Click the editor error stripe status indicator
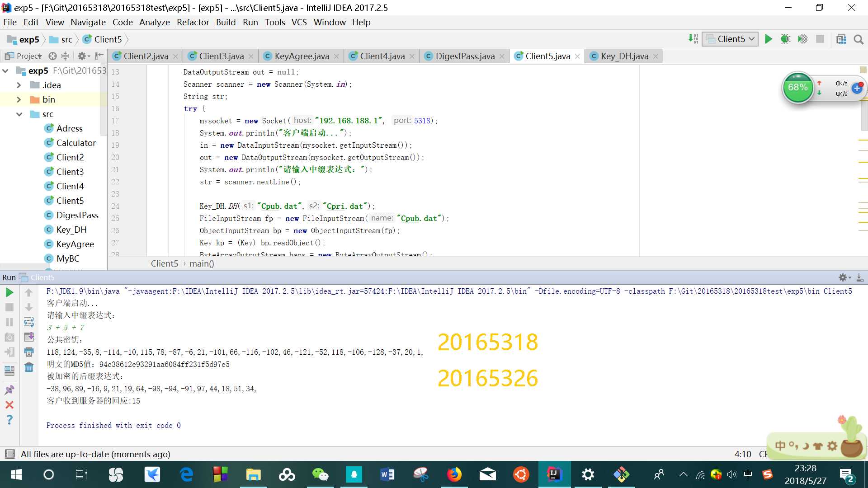The width and height of the screenshot is (868, 488). pyautogui.click(x=863, y=70)
